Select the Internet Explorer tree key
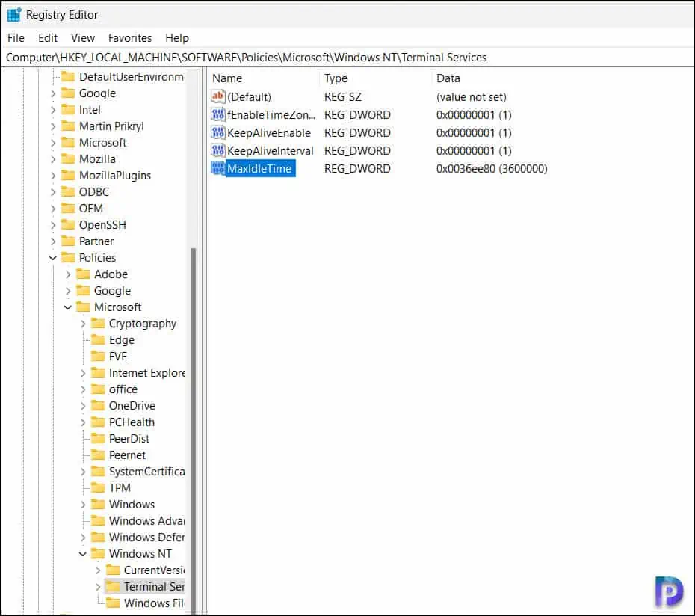Image resolution: width=695 pixels, height=616 pixels. click(x=147, y=372)
